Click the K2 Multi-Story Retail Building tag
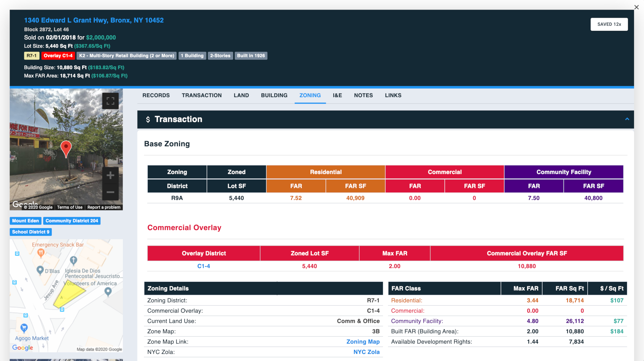 pyautogui.click(x=127, y=56)
